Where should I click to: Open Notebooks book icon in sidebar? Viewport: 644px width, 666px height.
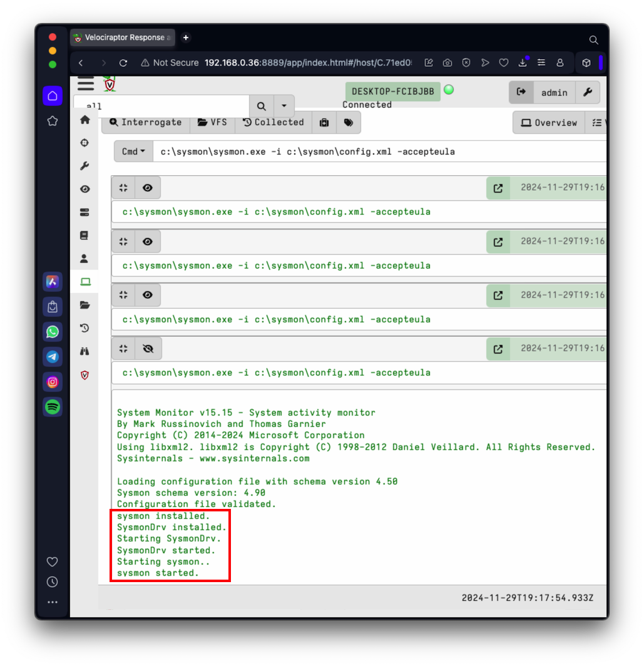pos(84,235)
